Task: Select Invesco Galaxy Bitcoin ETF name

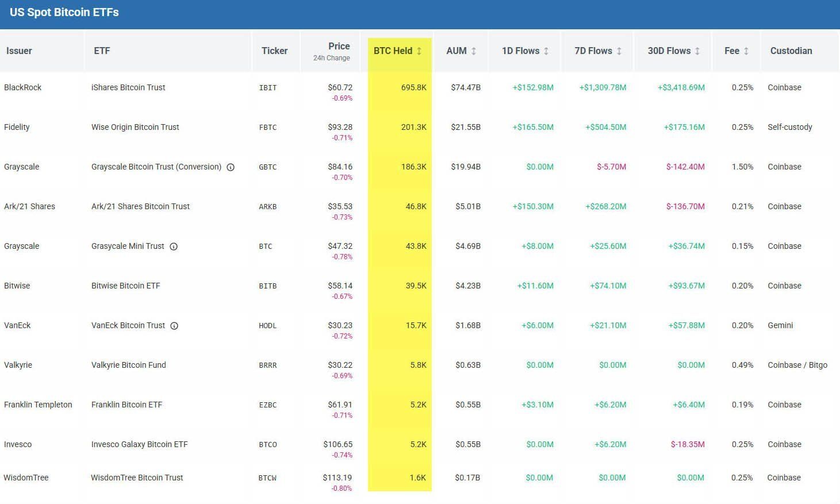Action: [x=139, y=444]
